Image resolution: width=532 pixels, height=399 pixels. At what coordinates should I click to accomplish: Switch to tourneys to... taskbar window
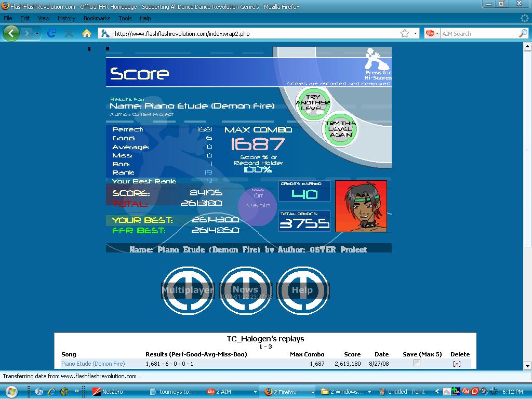[x=173, y=392]
